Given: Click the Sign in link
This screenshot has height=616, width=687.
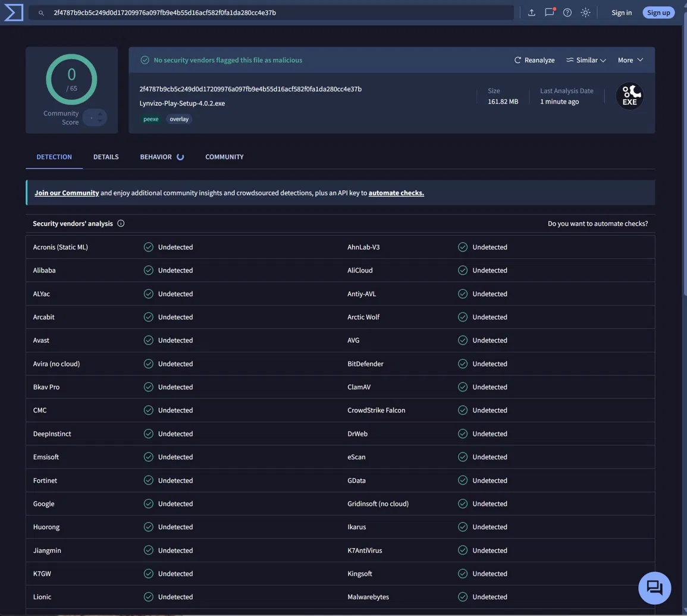Looking at the screenshot, I should [622, 12].
